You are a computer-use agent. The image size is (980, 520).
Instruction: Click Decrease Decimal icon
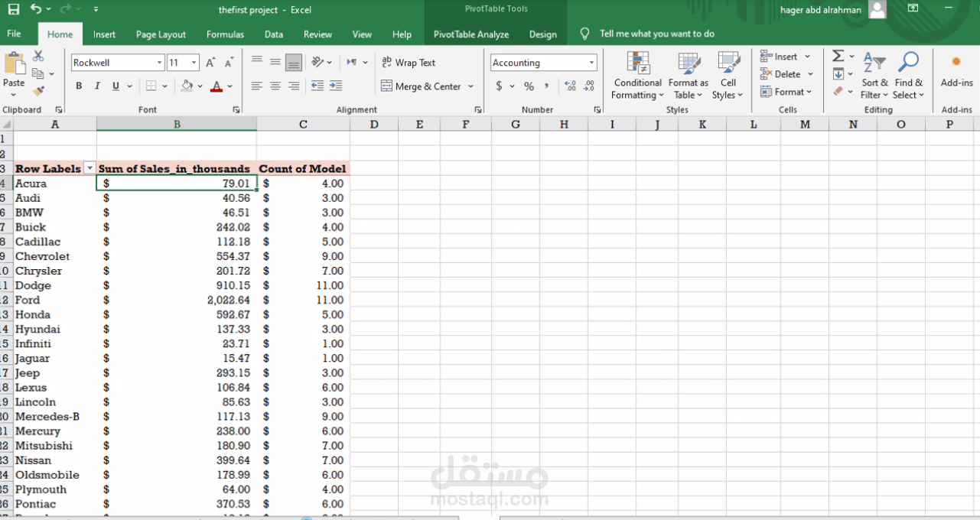[588, 86]
